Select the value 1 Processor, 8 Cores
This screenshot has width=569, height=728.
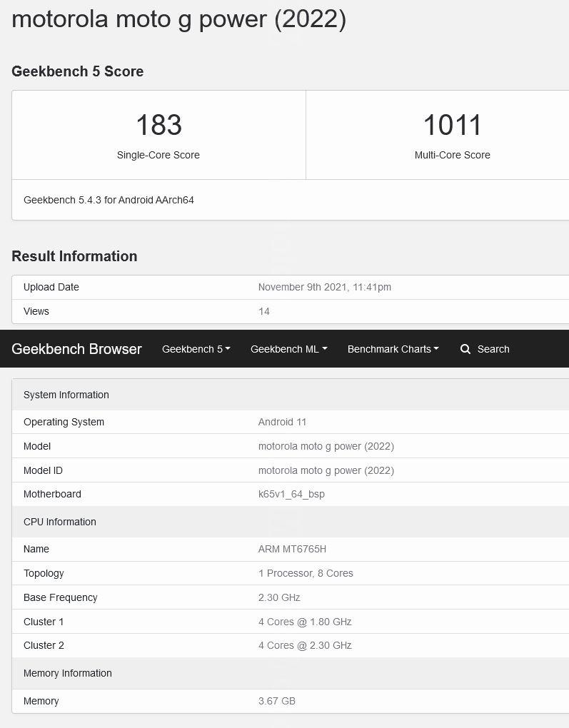(306, 573)
